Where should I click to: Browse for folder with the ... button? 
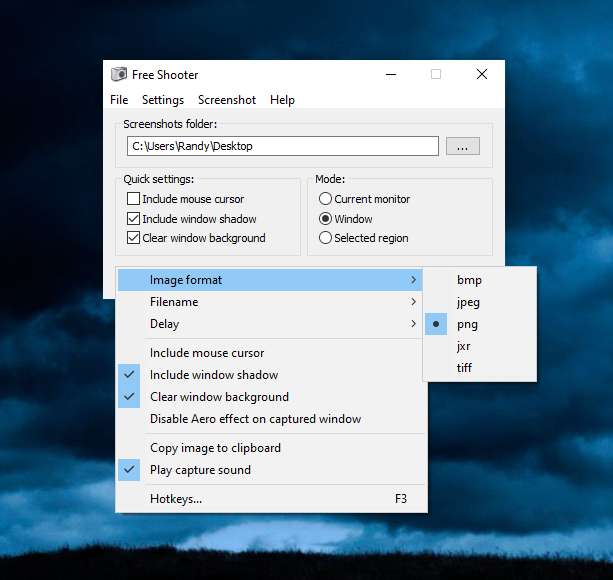pyautogui.click(x=463, y=146)
